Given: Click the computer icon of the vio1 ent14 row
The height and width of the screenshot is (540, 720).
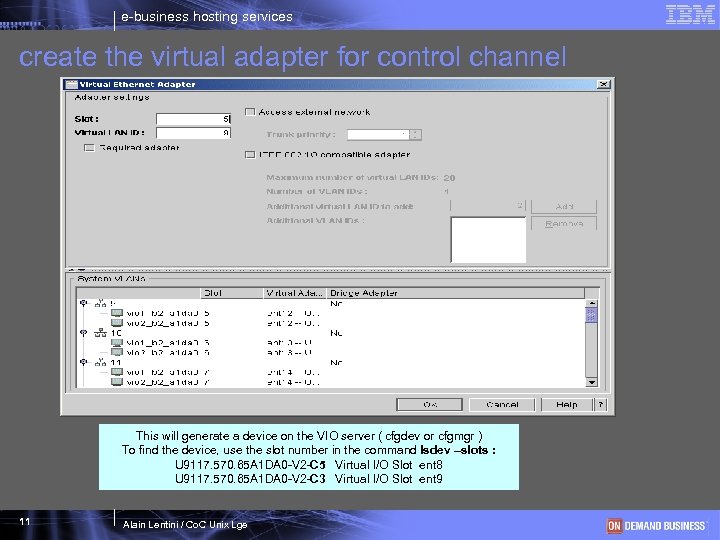Looking at the screenshot, I should point(117,372).
